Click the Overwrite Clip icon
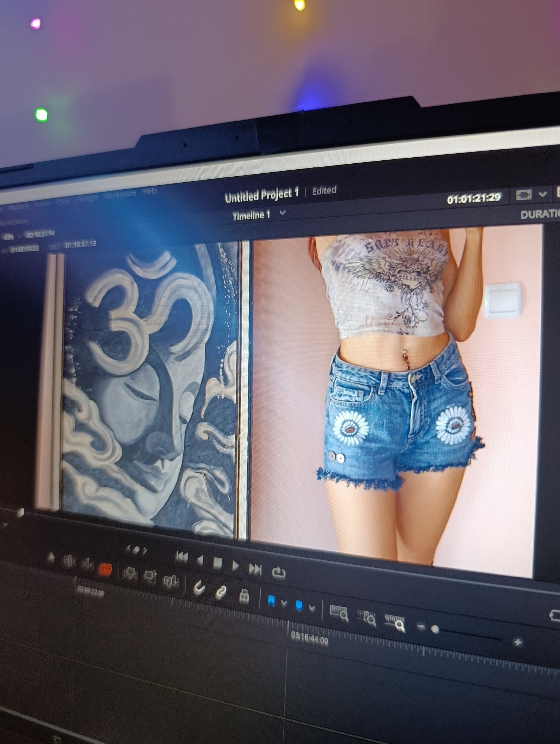The width and height of the screenshot is (560, 744). tap(150, 577)
